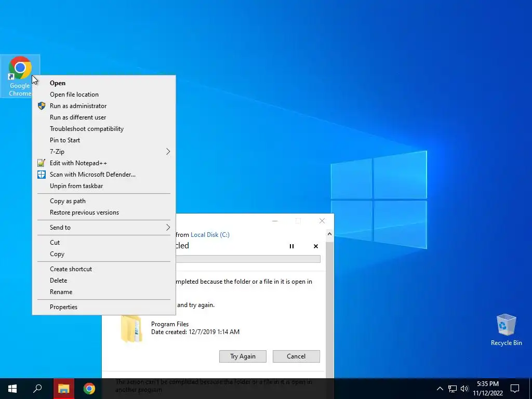Click Pin to Start
The image size is (532, 399).
tap(104, 140)
